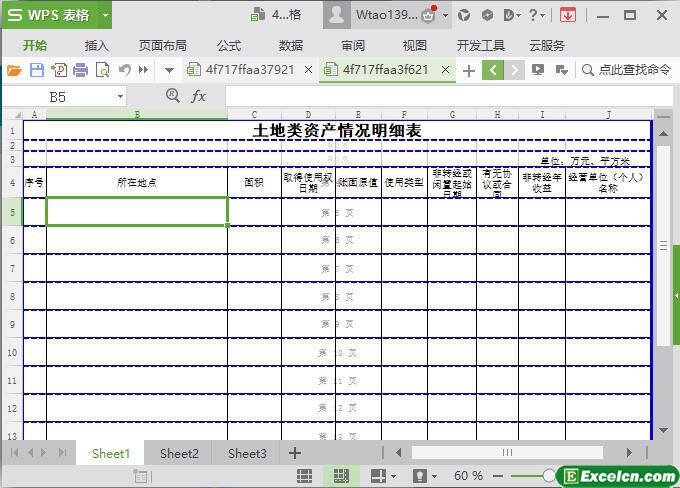The height and width of the screenshot is (488, 680).
Task: Open the 公式 ribbon tab
Action: [x=229, y=45]
